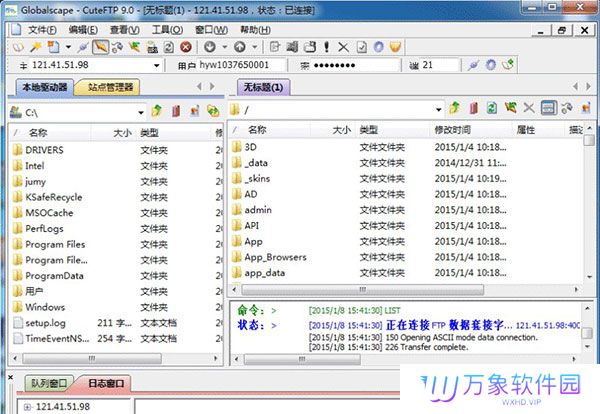Click remote pane gray delete X icon
The height and width of the screenshot is (414, 600).
529,108
